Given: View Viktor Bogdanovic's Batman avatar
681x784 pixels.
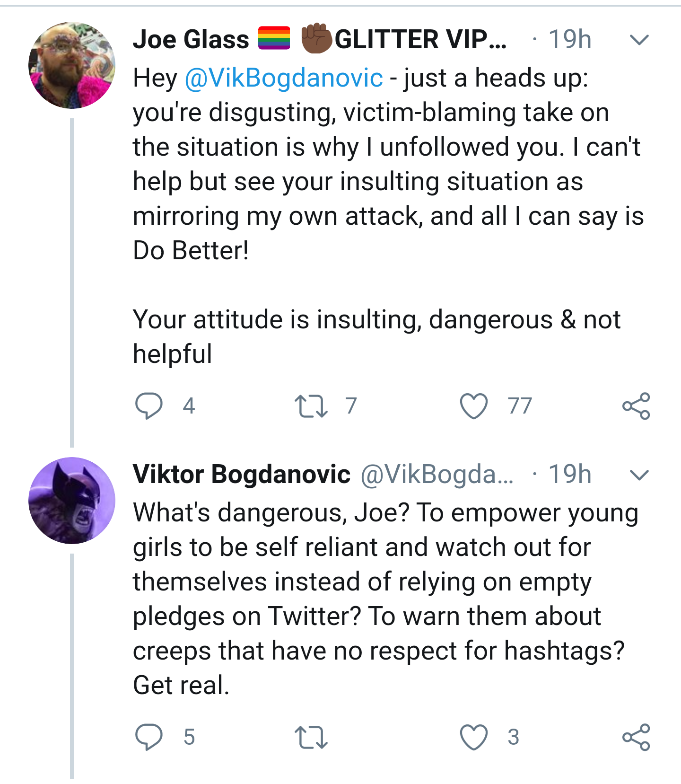Looking at the screenshot, I should [x=72, y=500].
